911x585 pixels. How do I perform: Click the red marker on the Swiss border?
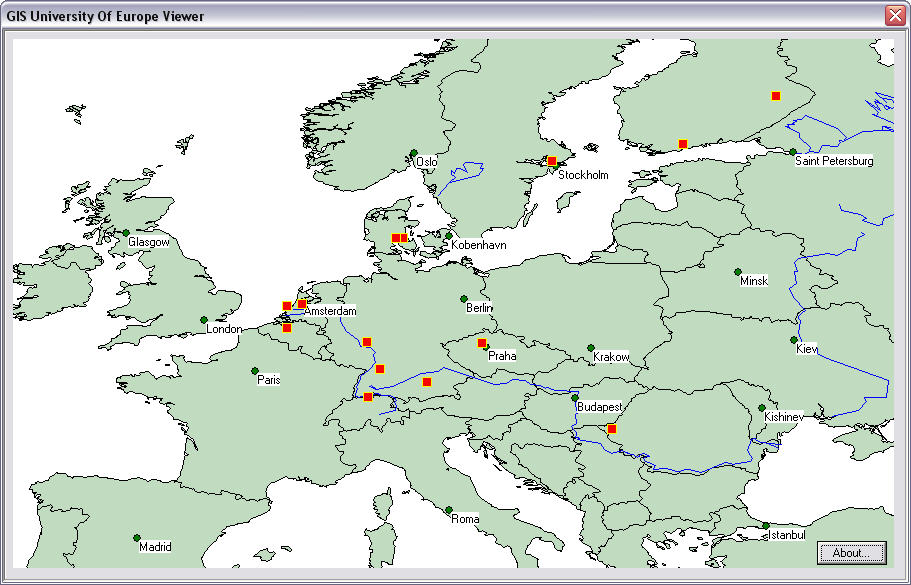pyautogui.click(x=368, y=397)
